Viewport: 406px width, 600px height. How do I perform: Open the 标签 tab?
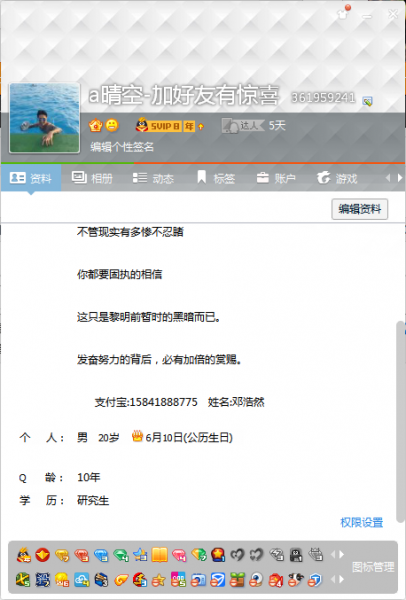coord(215,178)
